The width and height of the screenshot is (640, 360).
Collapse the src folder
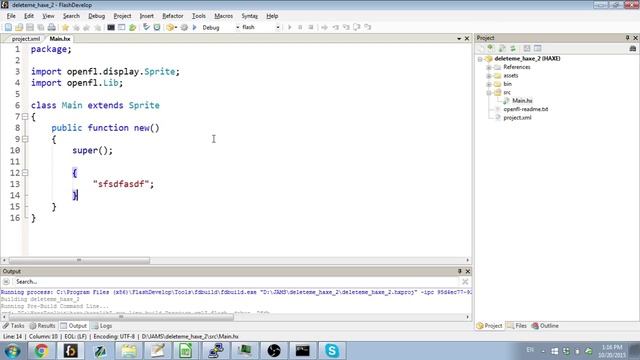(x=489, y=93)
